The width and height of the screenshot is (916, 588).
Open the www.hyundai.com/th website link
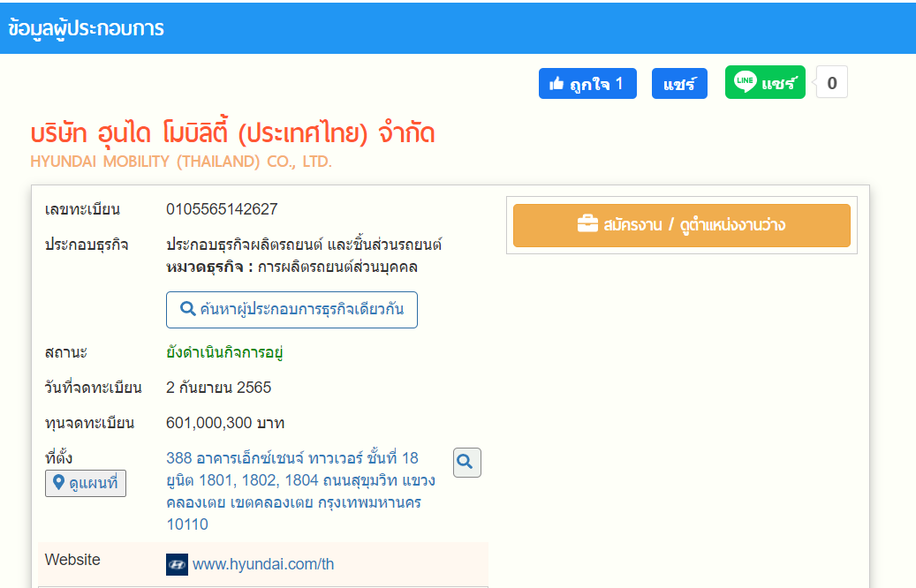click(263, 564)
